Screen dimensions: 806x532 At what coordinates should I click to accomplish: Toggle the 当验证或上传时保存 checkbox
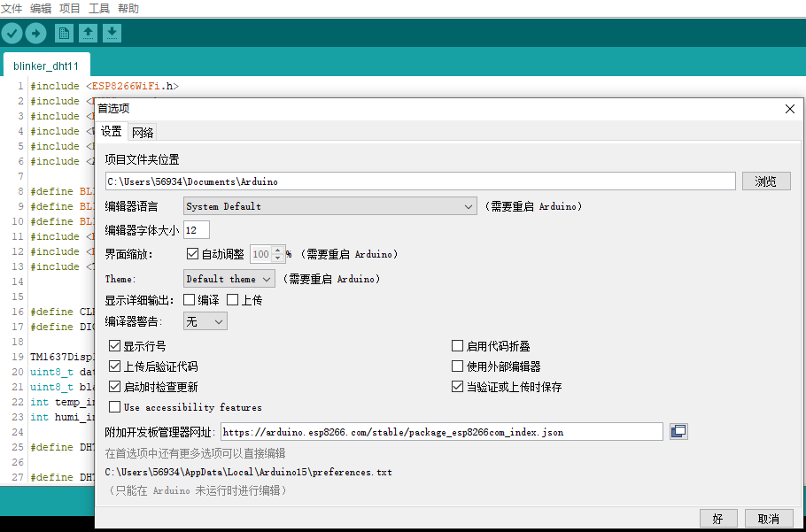pyautogui.click(x=458, y=387)
